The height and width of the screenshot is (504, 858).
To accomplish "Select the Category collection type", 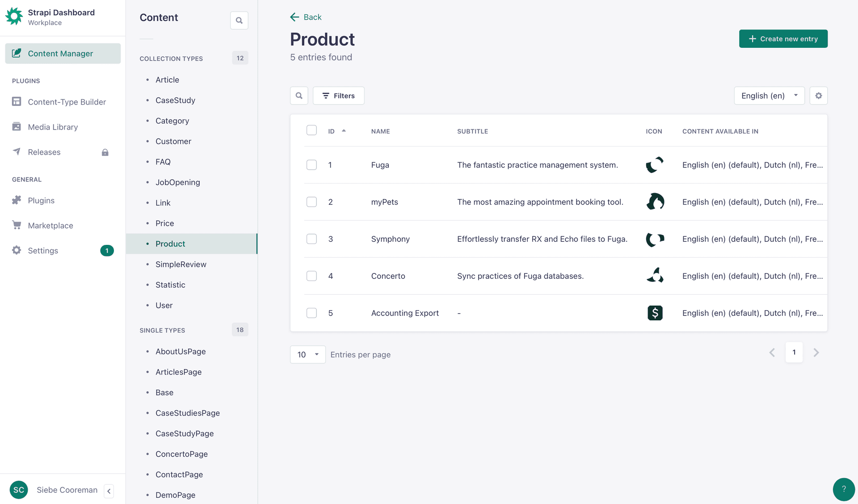I will (x=172, y=121).
